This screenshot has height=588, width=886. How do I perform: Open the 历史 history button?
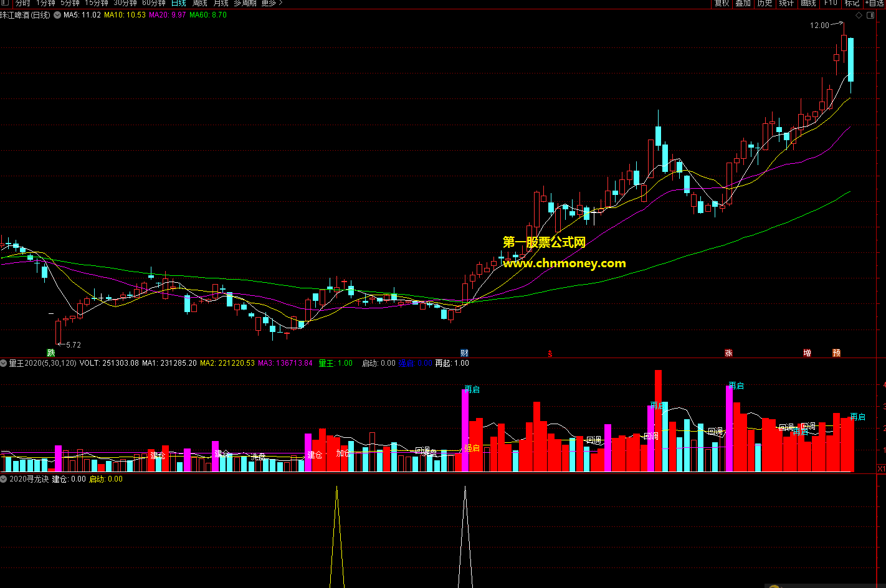[765, 3]
